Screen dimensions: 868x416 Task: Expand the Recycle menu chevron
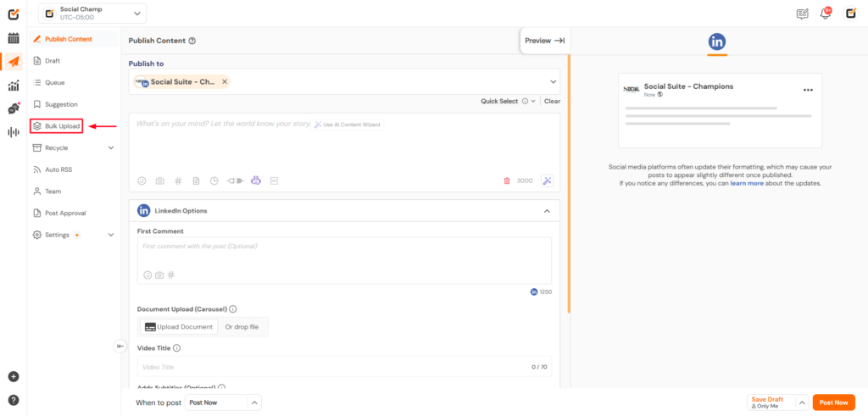[111, 147]
